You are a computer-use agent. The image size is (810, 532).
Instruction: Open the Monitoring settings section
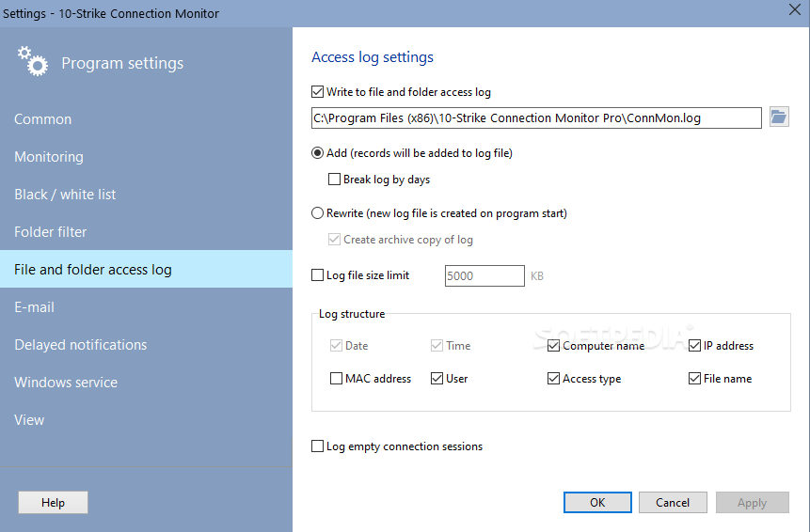click(146, 157)
